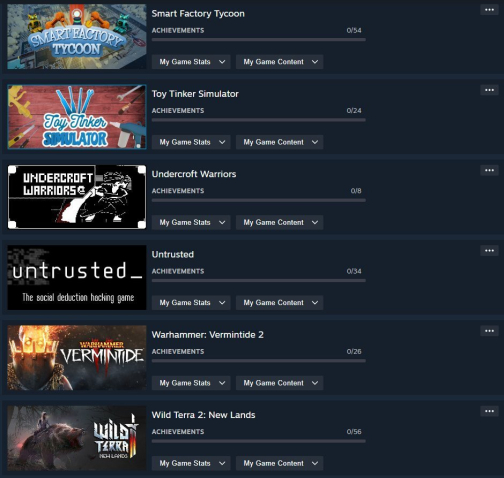This screenshot has width=504, height=478.
Task: Expand My Game Content for Untrusted
Action: point(279,303)
